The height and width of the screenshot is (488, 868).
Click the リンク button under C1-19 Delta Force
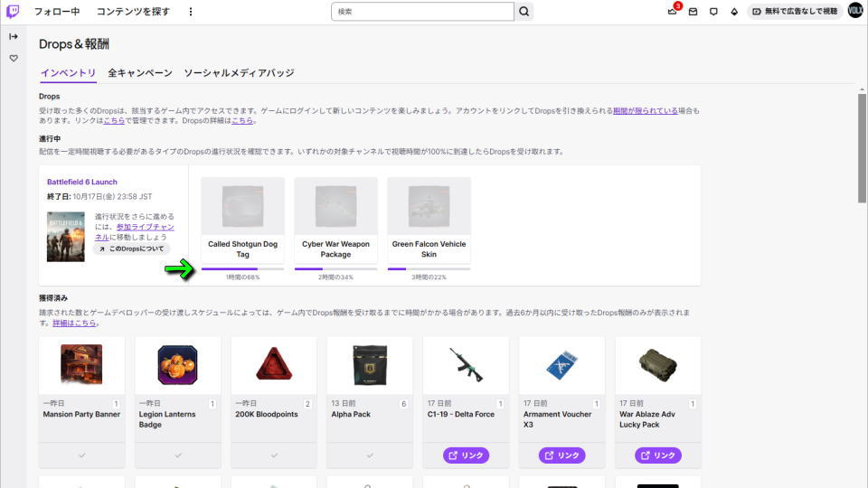coord(466,455)
